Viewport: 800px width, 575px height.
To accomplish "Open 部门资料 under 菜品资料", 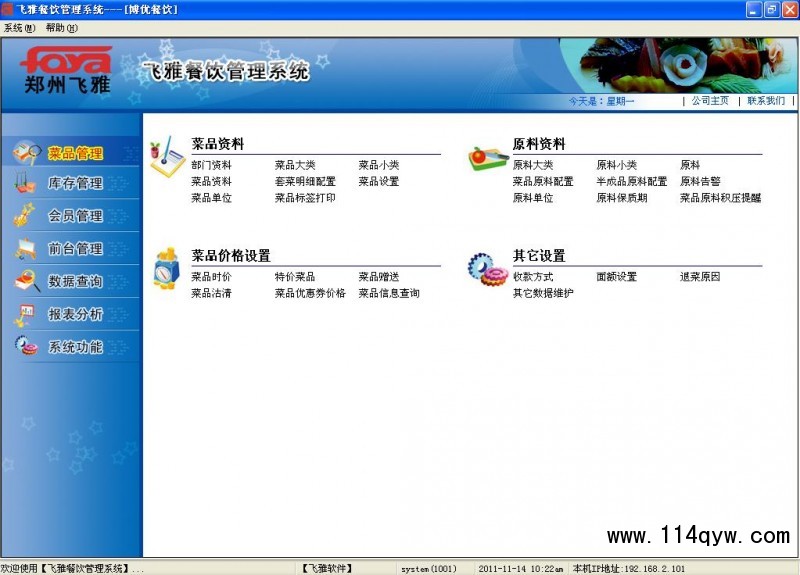I will [211, 166].
